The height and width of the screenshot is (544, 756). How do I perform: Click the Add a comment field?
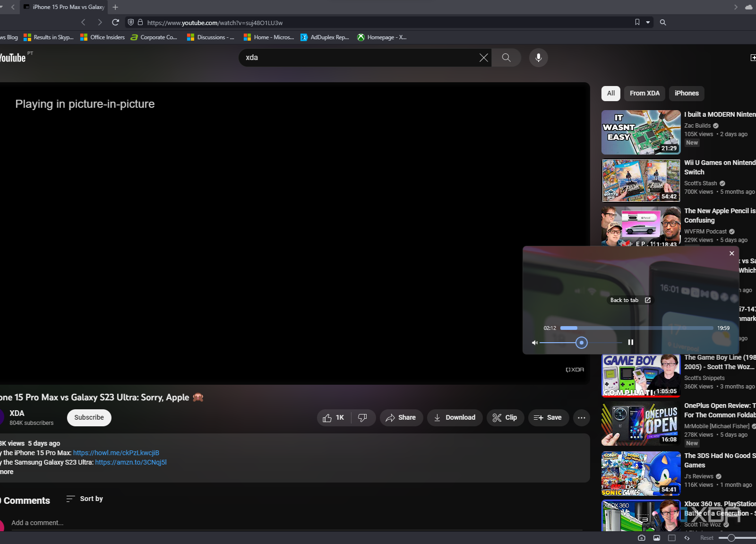(x=298, y=523)
